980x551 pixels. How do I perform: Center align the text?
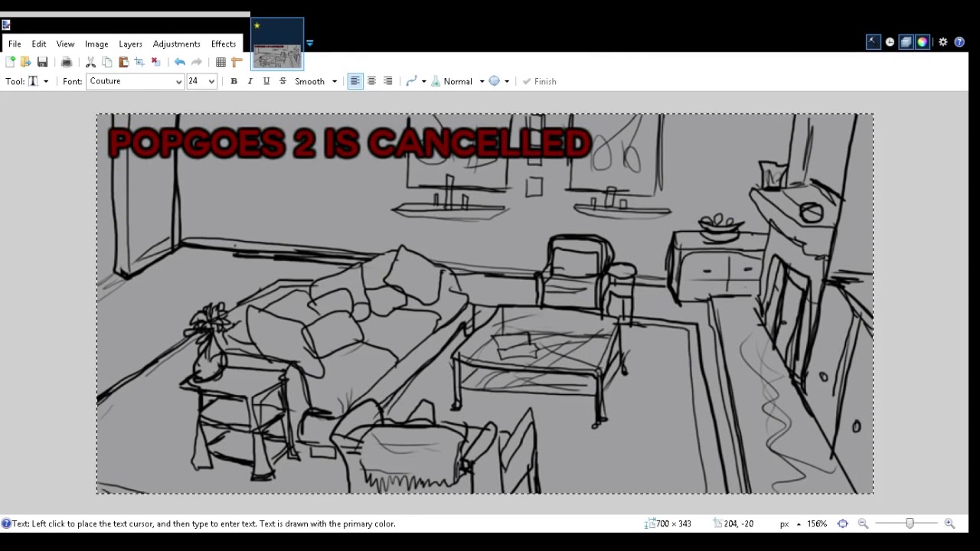pyautogui.click(x=371, y=81)
